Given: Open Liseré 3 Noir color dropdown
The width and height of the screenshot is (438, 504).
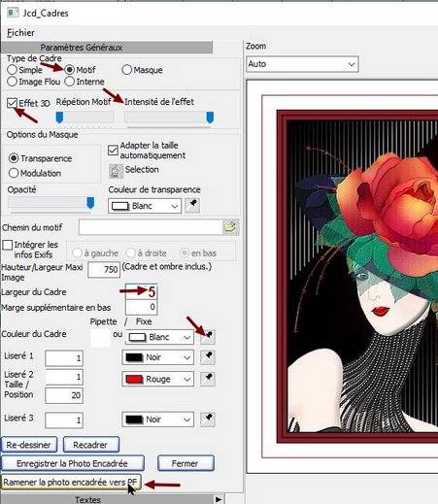Looking at the screenshot, I should 158,420.
